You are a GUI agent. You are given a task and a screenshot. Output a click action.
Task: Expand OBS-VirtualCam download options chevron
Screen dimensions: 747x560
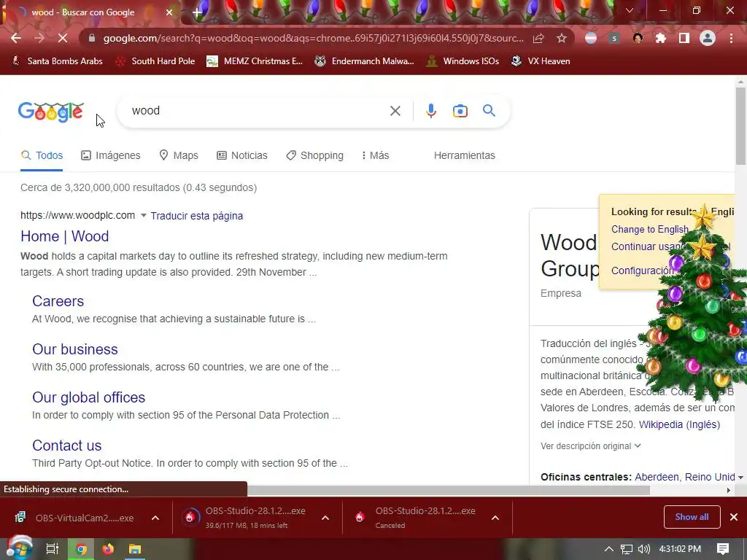pyautogui.click(x=155, y=518)
